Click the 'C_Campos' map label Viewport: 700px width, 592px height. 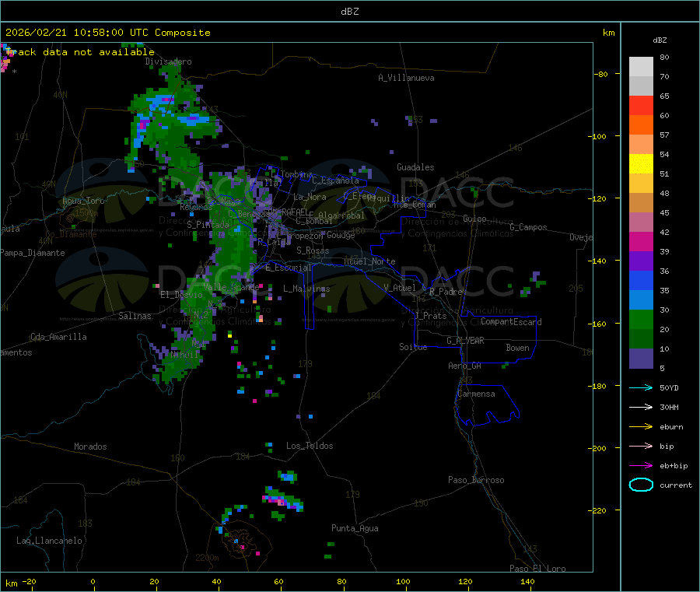tap(528, 227)
